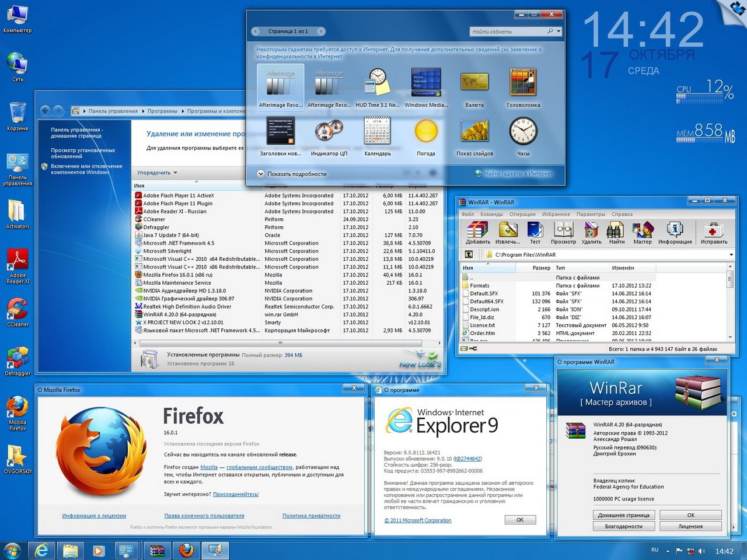
Task: Open the Упорядочить dropdown
Action: (x=157, y=173)
